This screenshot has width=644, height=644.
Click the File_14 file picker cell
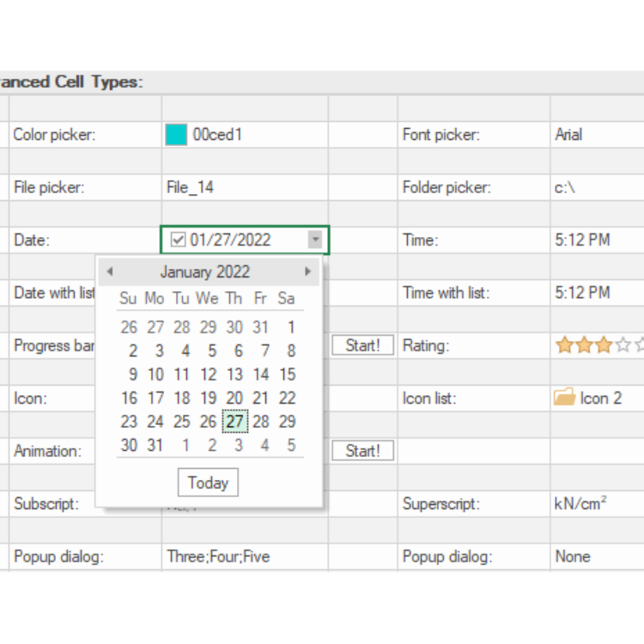click(244, 187)
